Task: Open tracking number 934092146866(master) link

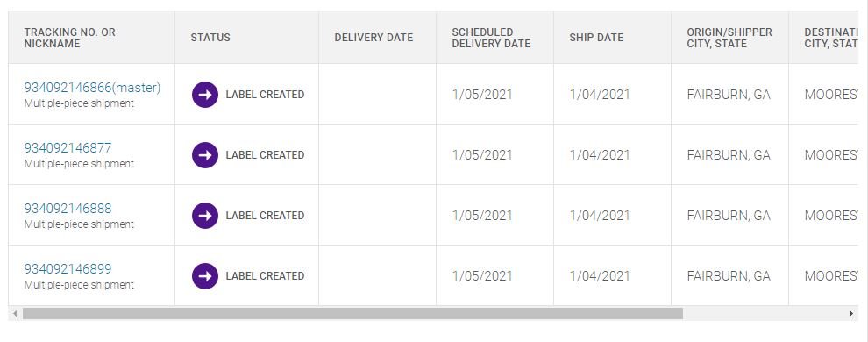Action: 92,88
